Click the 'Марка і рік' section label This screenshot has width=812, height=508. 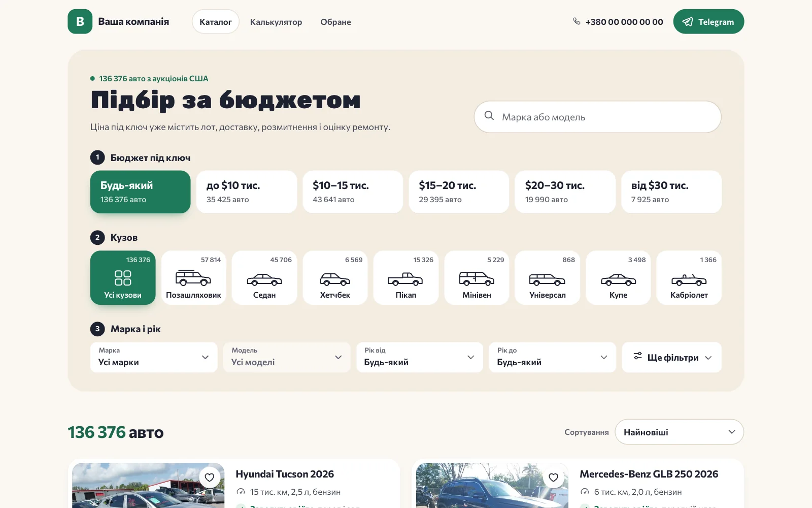pos(136,329)
